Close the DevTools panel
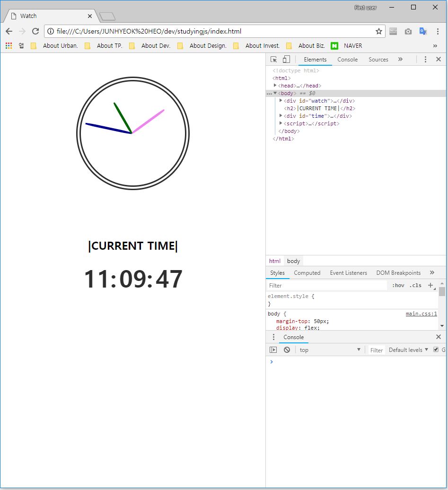Viewport: 448px width, 490px height. 439,60
